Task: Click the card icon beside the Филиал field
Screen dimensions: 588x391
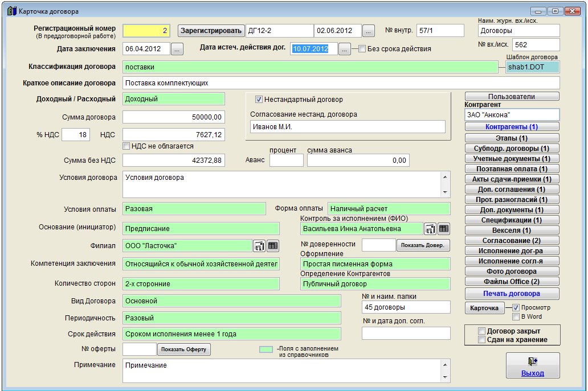Action: pyautogui.click(x=259, y=246)
